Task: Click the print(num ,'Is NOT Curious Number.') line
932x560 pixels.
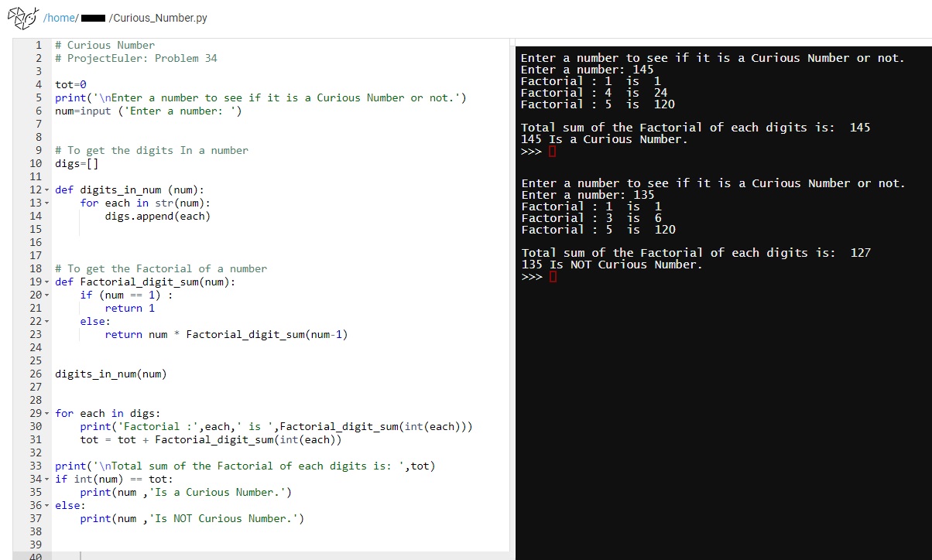Action: [x=192, y=518]
